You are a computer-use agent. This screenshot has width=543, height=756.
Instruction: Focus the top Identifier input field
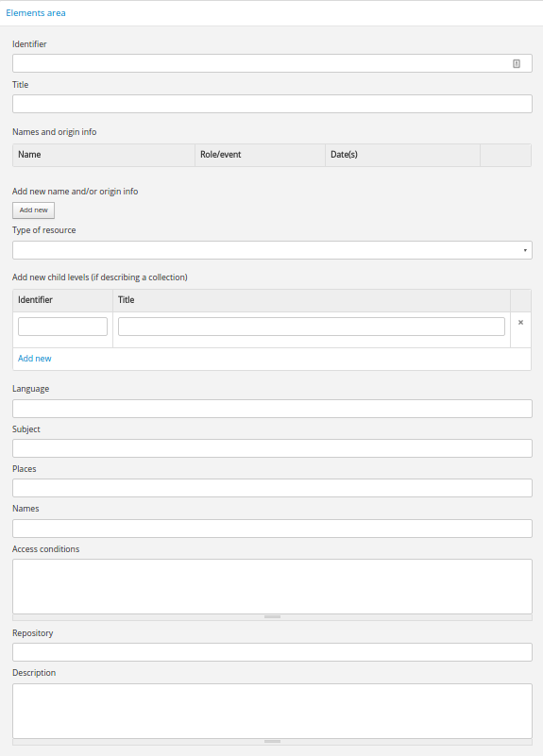[x=272, y=63]
